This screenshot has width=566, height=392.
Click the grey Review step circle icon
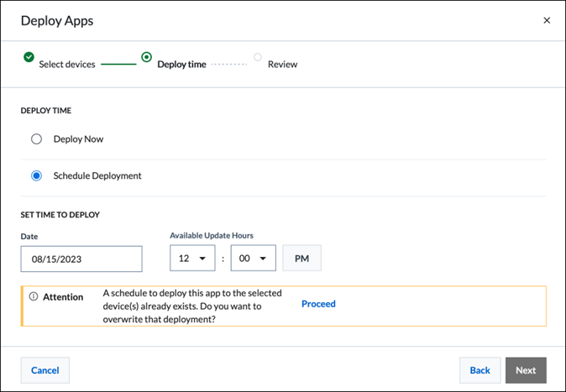click(x=258, y=57)
